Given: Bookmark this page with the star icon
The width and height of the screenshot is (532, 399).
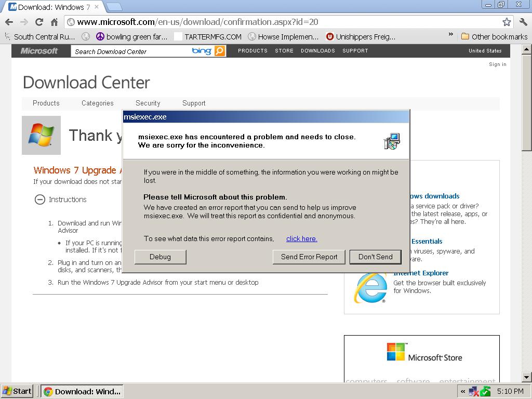Looking at the screenshot, I should tap(507, 22).
